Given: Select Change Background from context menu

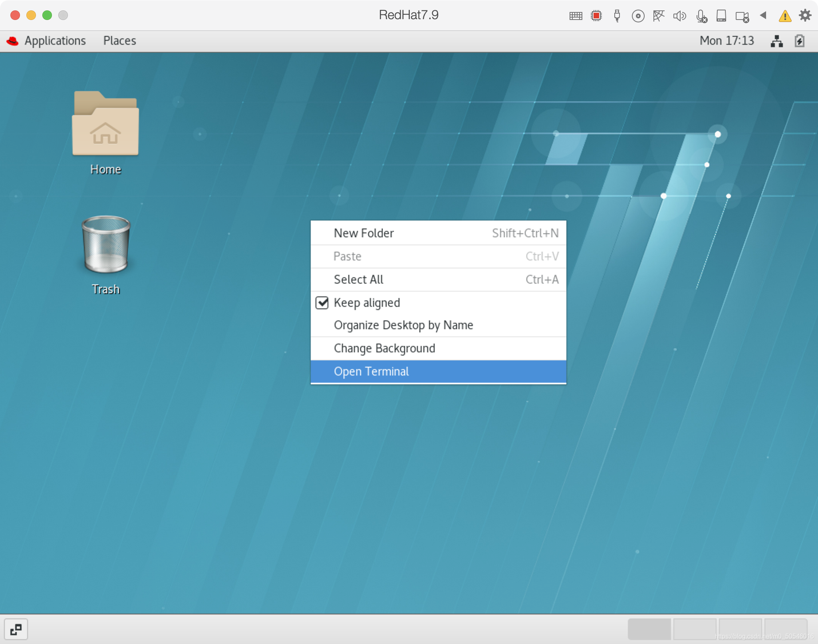Looking at the screenshot, I should [x=384, y=348].
